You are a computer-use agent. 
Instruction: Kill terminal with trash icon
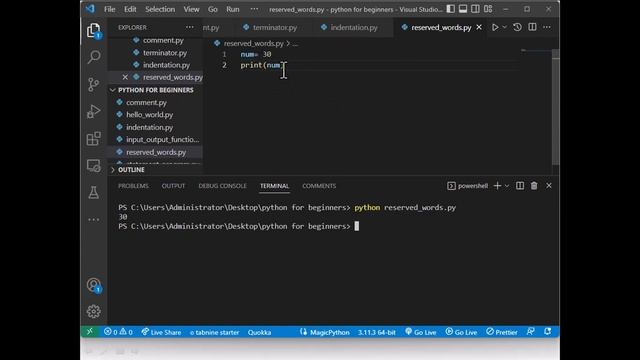(x=534, y=186)
